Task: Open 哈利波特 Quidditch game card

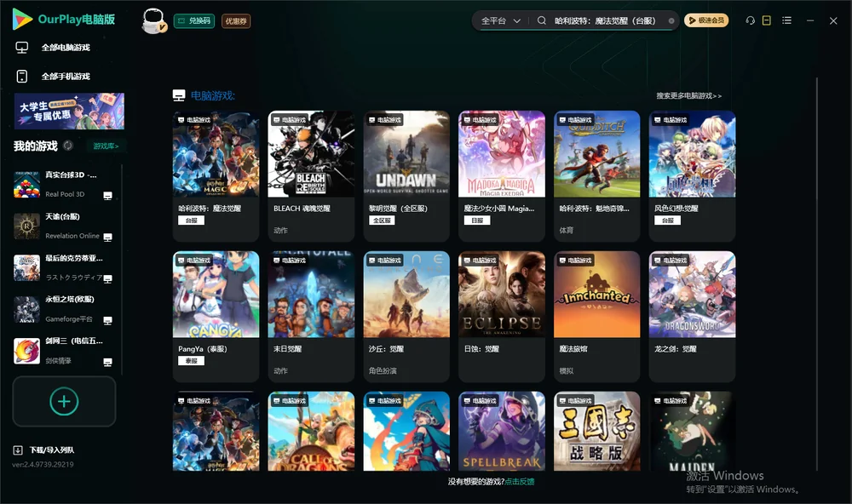Action: click(x=596, y=176)
